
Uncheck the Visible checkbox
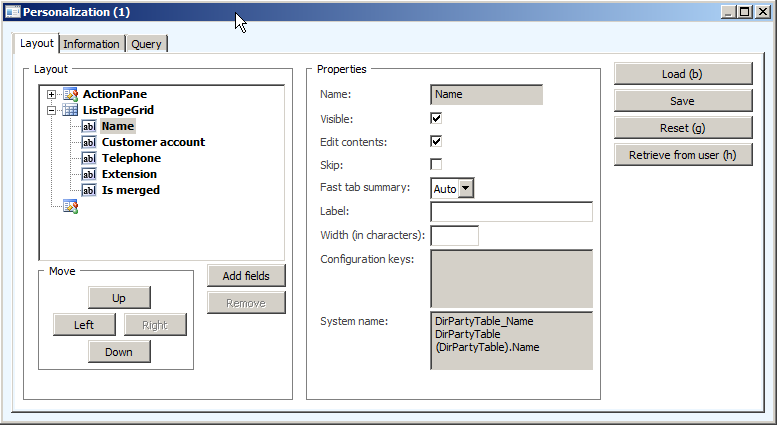[436, 118]
